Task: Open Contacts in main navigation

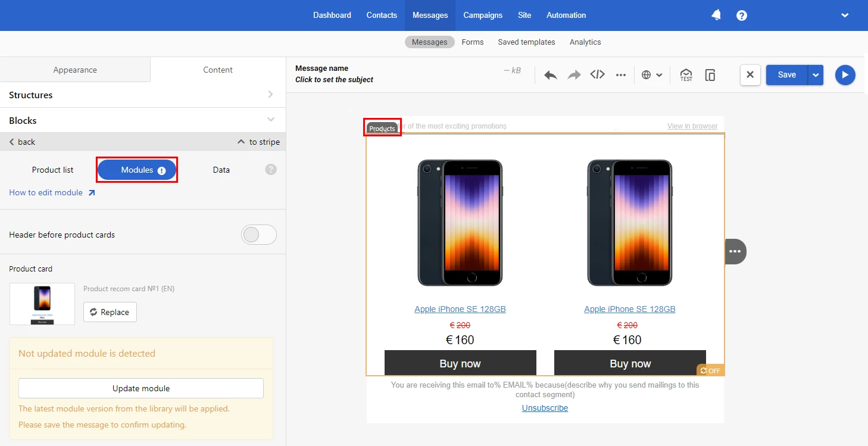Action: point(382,15)
